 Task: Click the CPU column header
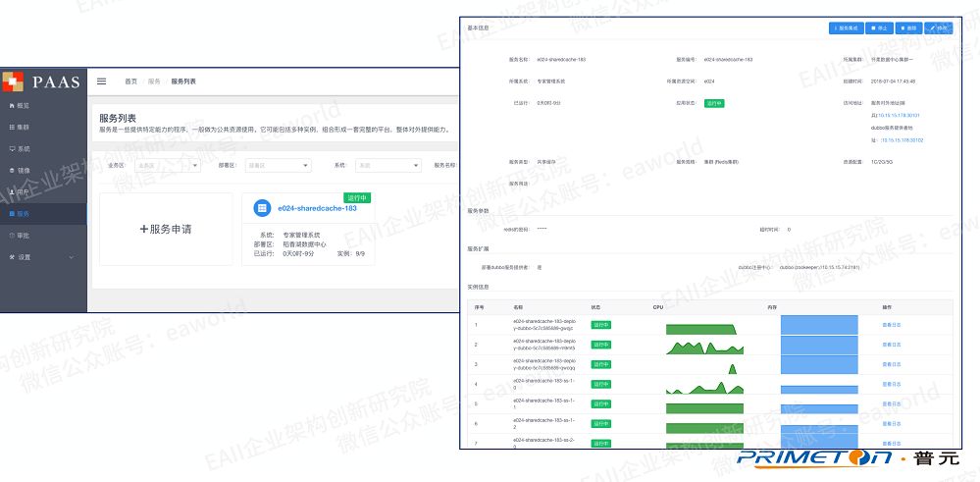coord(657,307)
